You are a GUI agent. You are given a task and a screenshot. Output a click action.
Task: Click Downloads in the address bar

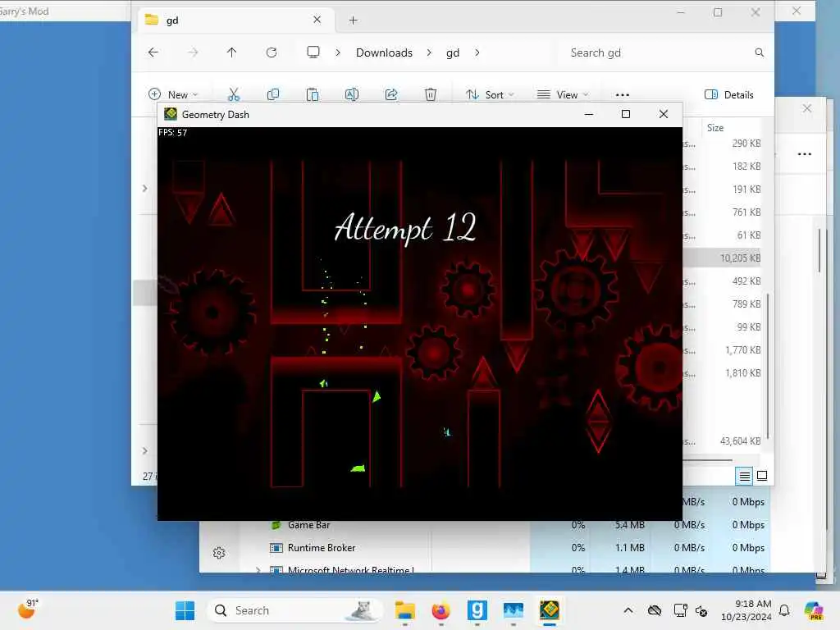(x=384, y=52)
